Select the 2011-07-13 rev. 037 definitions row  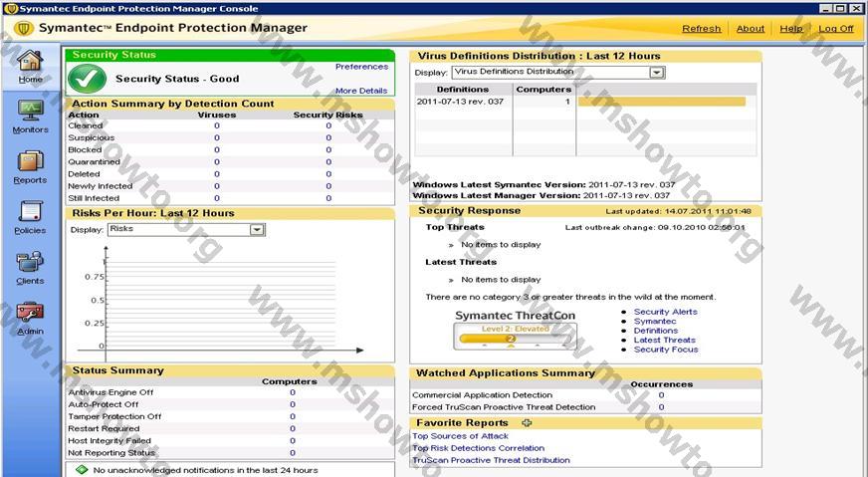(x=585, y=102)
